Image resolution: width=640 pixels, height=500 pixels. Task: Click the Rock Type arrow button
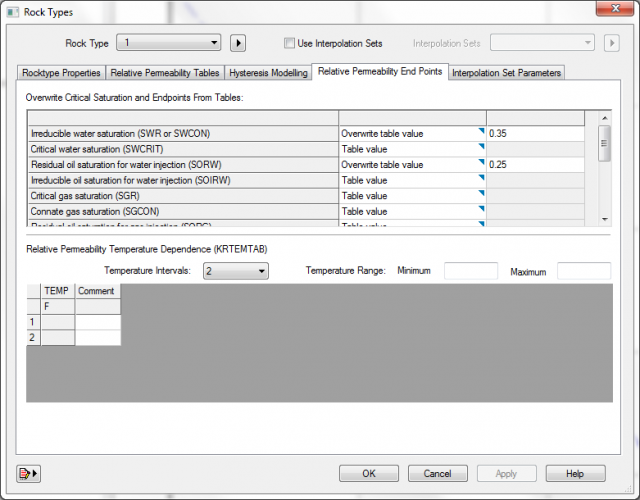click(x=238, y=43)
